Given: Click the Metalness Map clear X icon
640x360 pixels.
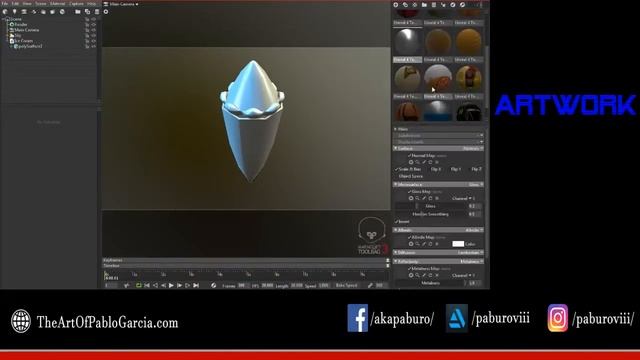Looking at the screenshot, I should [437, 276].
